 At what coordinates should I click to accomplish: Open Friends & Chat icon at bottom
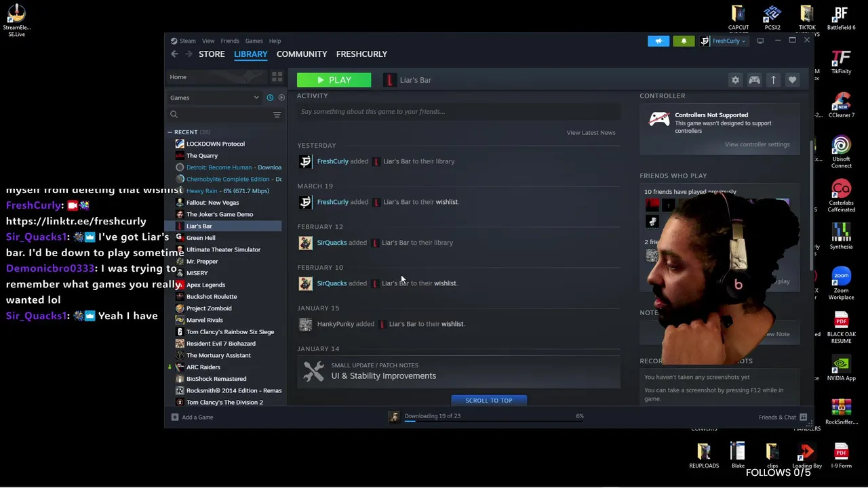tap(803, 417)
